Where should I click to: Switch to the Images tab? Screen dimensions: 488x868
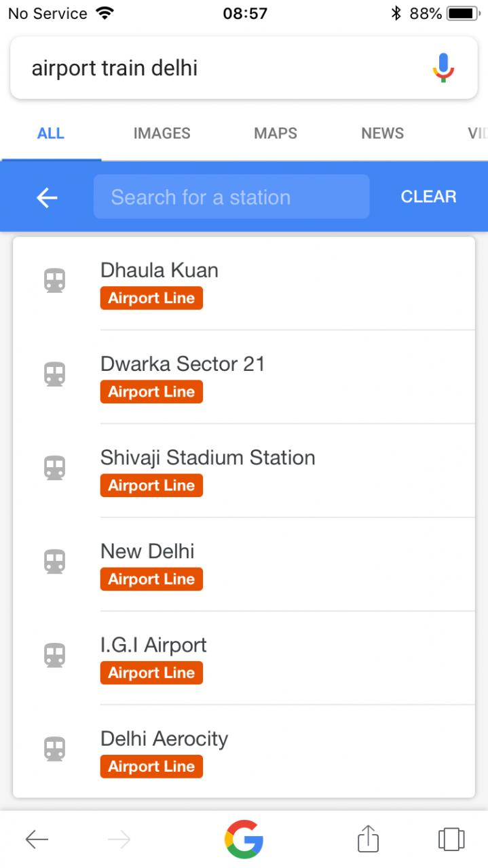[162, 134]
